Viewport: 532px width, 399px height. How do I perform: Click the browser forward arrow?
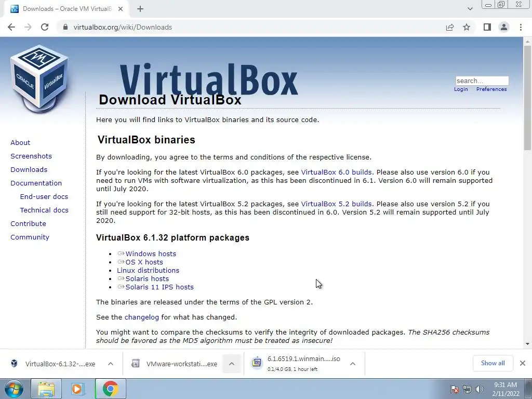pos(28,27)
